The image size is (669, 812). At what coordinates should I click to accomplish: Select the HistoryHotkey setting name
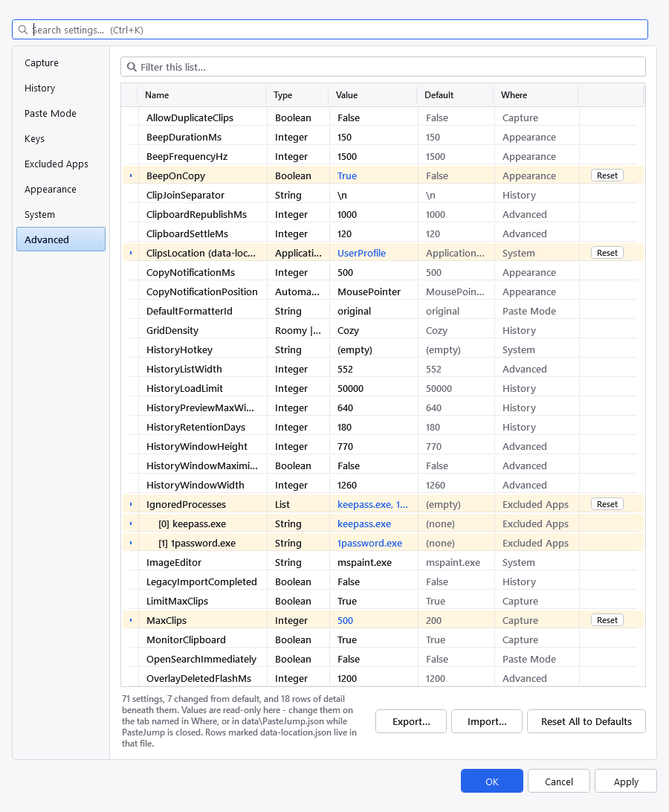coord(179,349)
